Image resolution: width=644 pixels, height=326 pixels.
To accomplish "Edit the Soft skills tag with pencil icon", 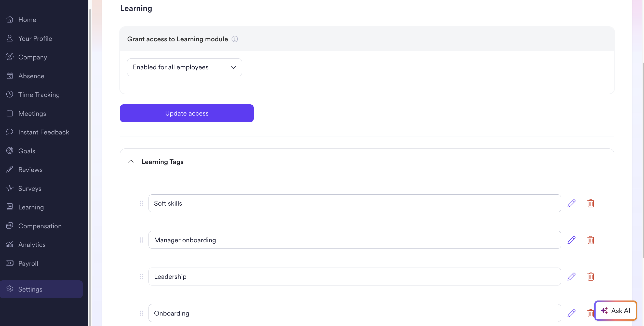I will click(571, 203).
